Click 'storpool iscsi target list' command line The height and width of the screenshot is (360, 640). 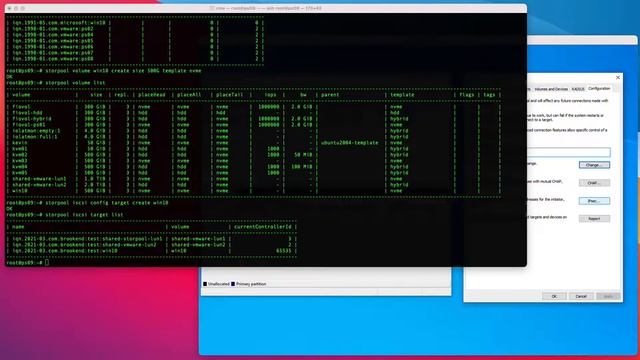point(84,215)
